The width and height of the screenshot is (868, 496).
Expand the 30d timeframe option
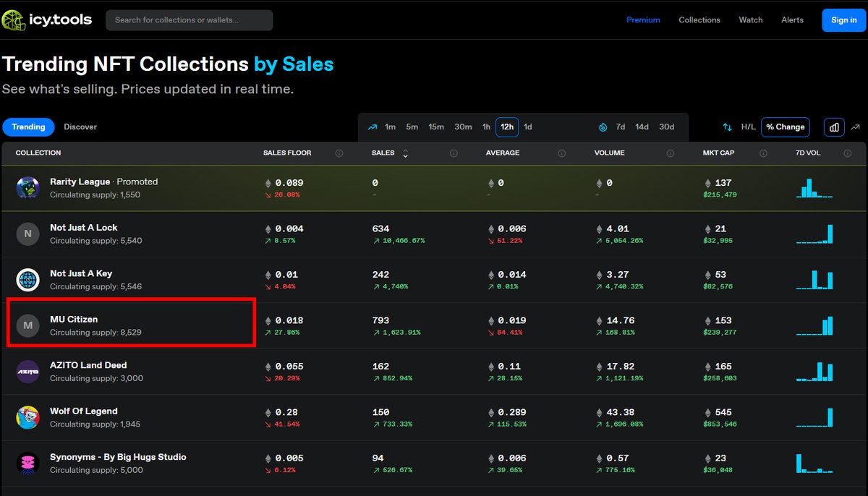tap(666, 126)
